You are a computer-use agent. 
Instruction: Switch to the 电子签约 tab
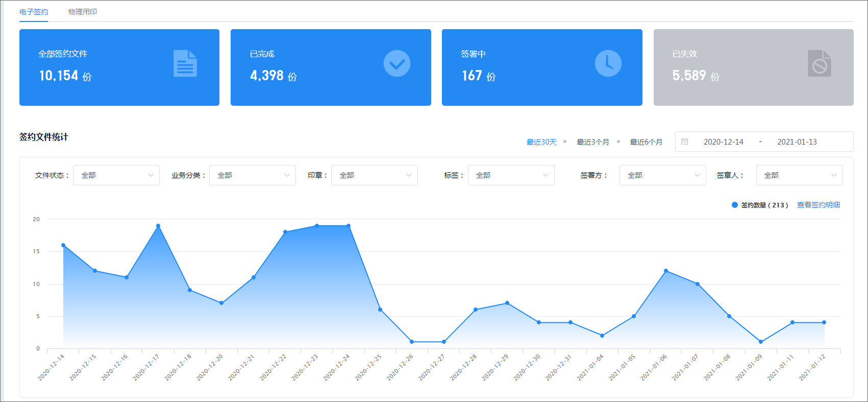tap(34, 12)
